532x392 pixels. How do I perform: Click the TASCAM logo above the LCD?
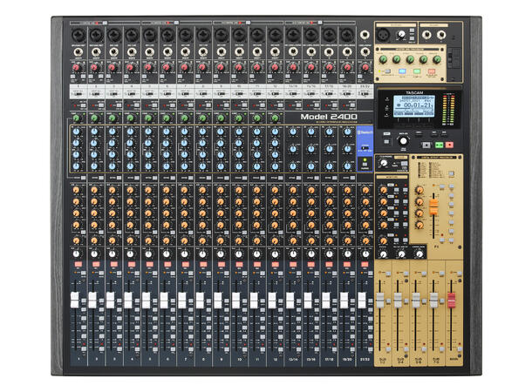(x=414, y=92)
